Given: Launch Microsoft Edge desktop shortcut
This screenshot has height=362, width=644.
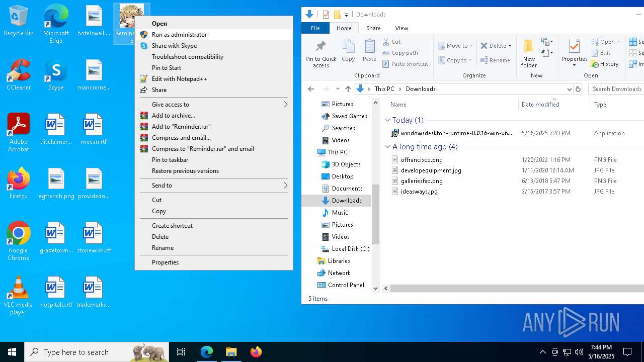Looking at the screenshot, I should tap(56, 24).
